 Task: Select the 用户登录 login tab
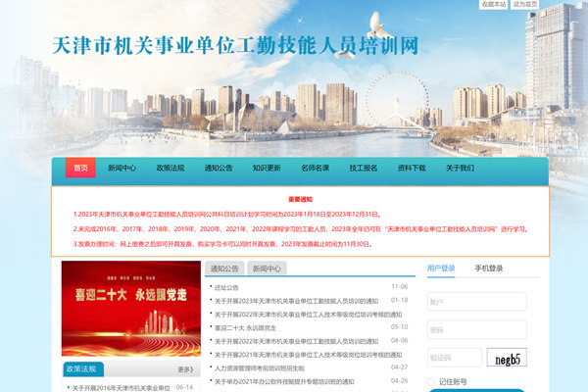441,269
